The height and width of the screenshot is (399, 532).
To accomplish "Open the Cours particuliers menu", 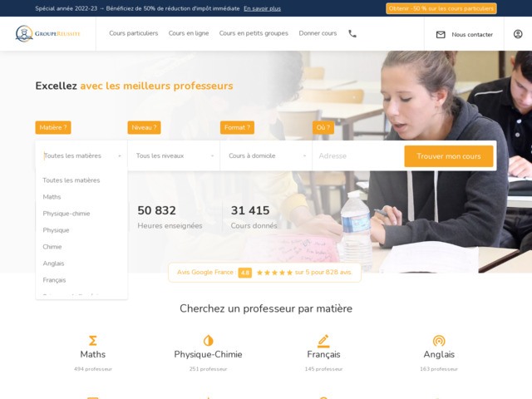I will (133, 33).
